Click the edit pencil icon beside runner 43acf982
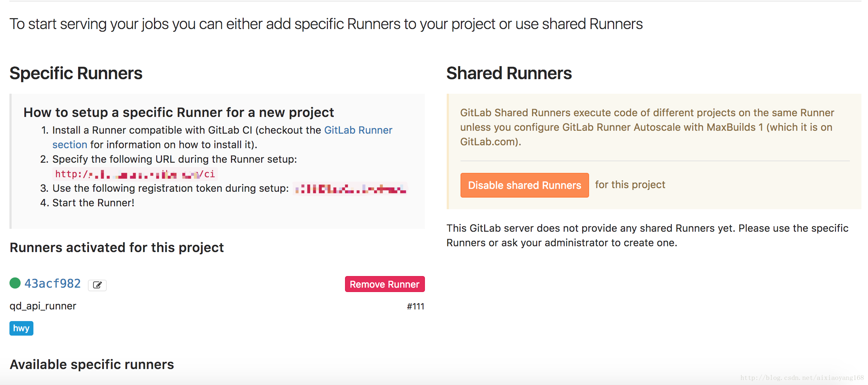The height and width of the screenshot is (385, 868). pos(97,285)
